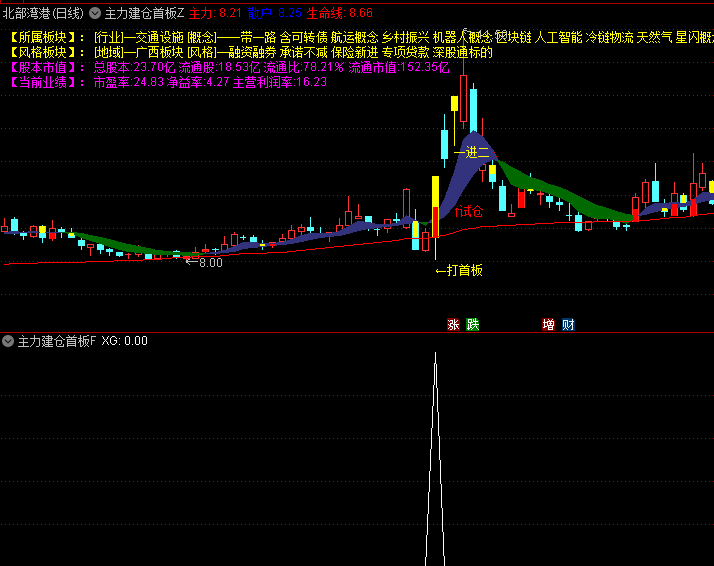The image size is (714, 566).
Task: Click the ↑试仓 chart annotation
Action: 469,211
